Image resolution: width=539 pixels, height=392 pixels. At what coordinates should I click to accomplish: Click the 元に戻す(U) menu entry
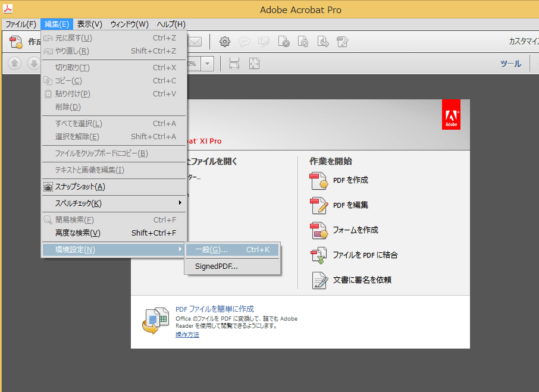click(x=114, y=38)
